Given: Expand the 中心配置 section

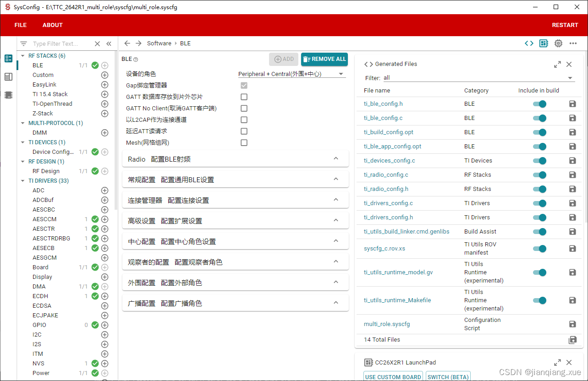Looking at the screenshot, I should click(236, 241).
